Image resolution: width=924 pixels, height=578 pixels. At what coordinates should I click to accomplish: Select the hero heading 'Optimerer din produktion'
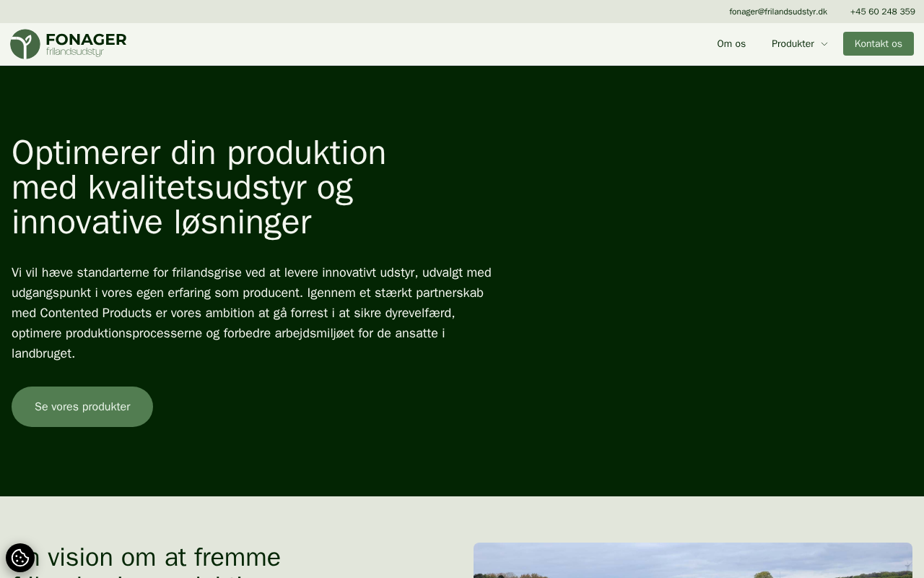pos(199,187)
